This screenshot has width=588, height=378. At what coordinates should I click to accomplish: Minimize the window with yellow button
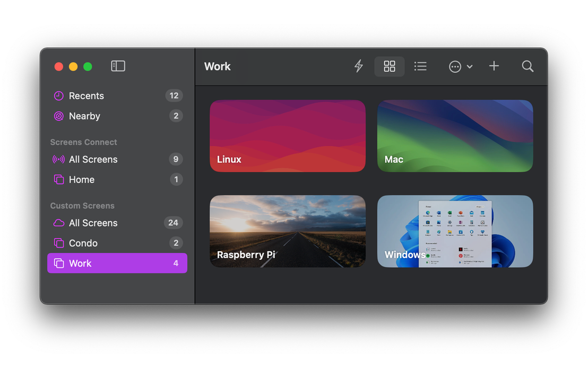73,67
